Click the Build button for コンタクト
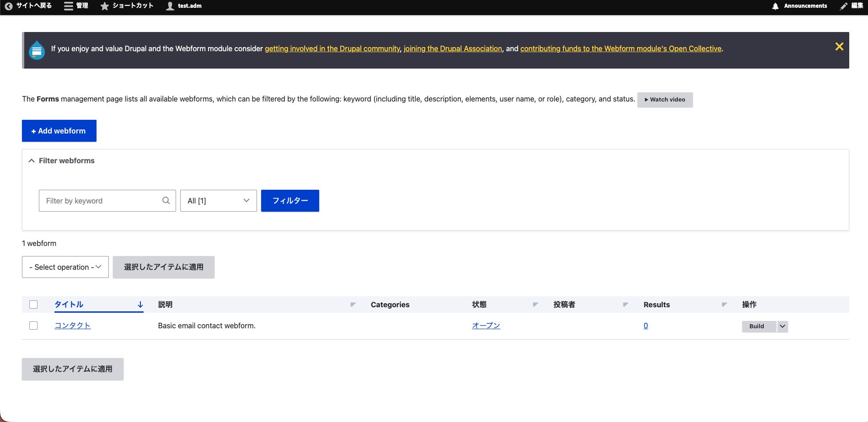868x422 pixels. (x=759, y=326)
